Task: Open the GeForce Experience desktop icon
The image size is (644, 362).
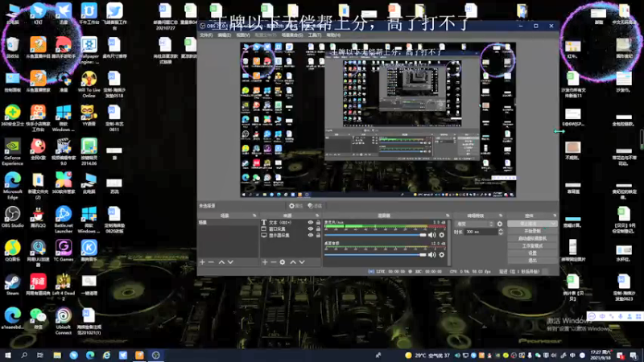Action: click(12, 152)
